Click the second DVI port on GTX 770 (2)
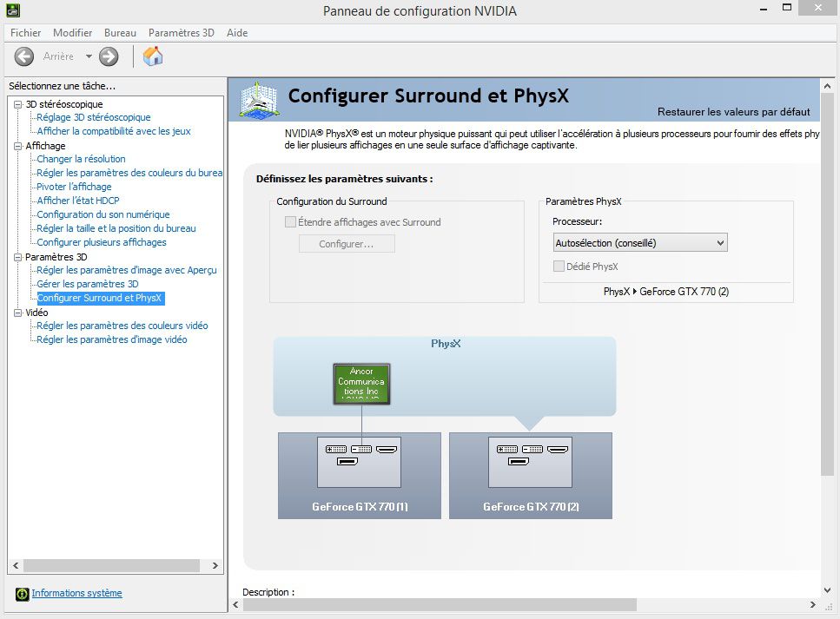 point(532,449)
